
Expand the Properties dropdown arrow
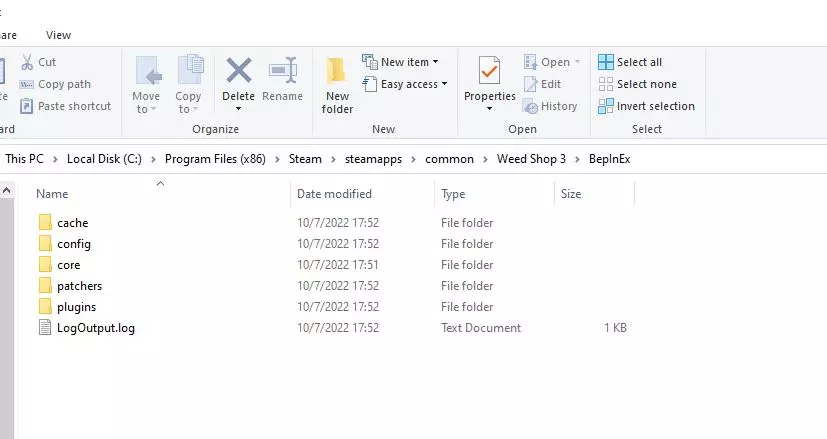pyautogui.click(x=489, y=109)
